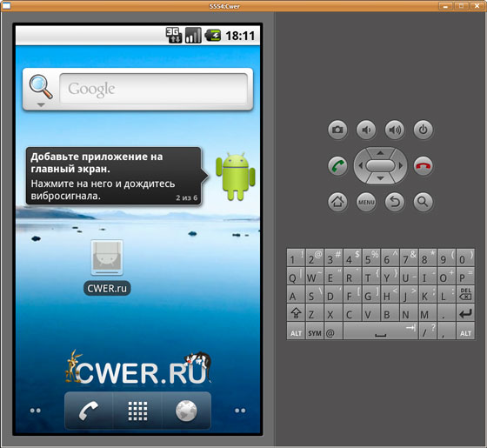The image size is (487, 448).
Task: Click the A key on emulator keyboard
Action: coord(296,294)
